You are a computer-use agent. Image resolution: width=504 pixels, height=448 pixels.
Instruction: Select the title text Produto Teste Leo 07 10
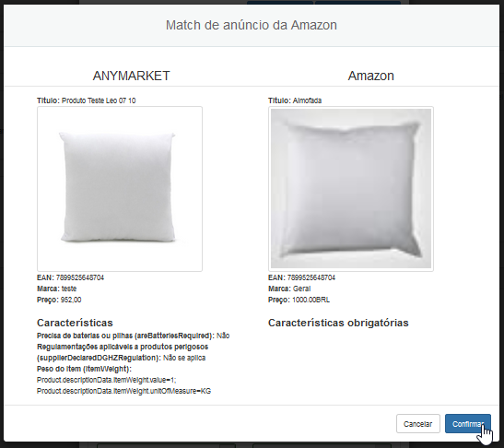(x=99, y=100)
